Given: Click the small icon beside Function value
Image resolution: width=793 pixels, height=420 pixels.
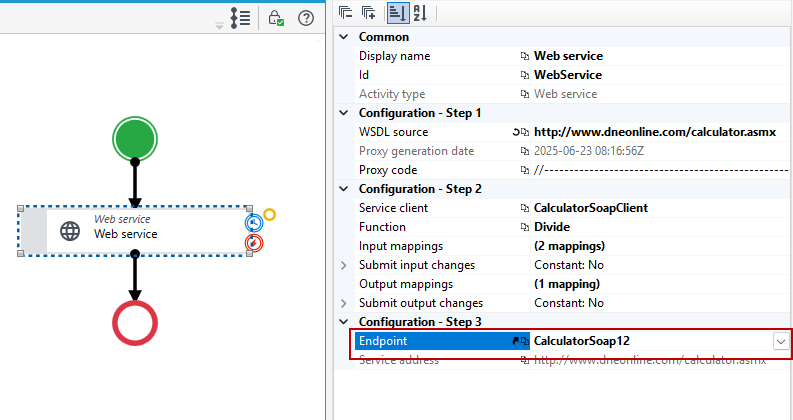Looking at the screenshot, I should click(525, 227).
